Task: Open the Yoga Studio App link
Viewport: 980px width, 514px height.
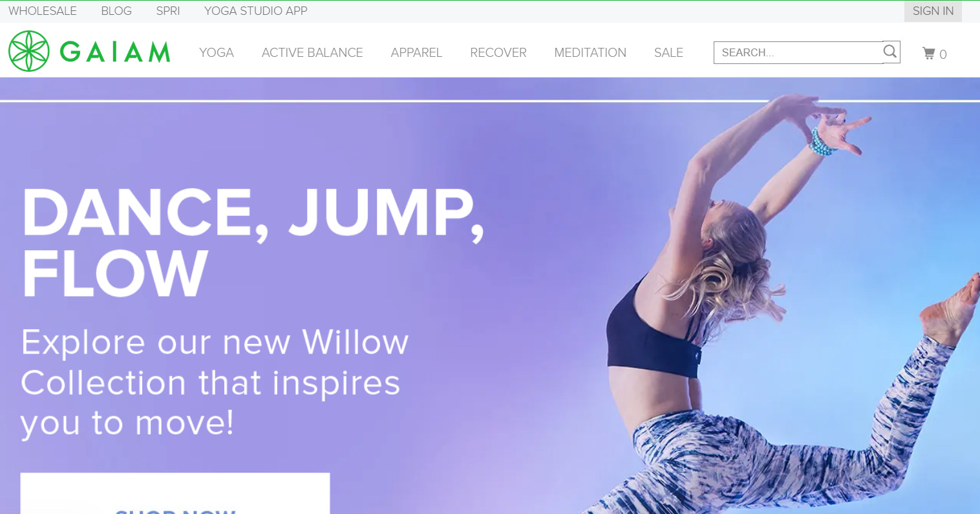Action: [256, 11]
